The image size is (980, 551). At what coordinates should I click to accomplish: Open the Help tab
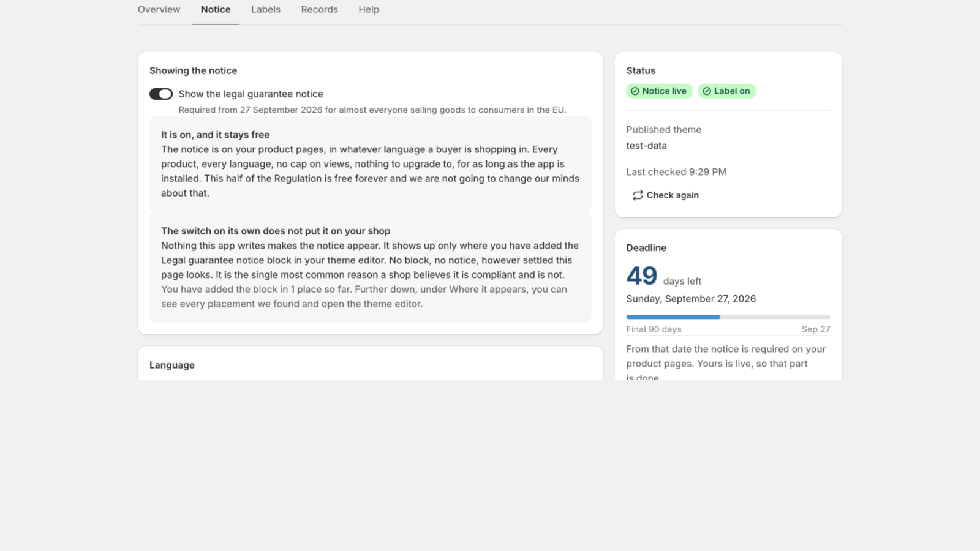pos(369,10)
